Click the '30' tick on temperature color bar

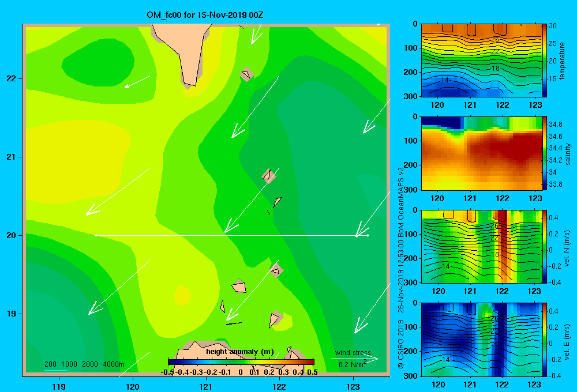pos(553,26)
